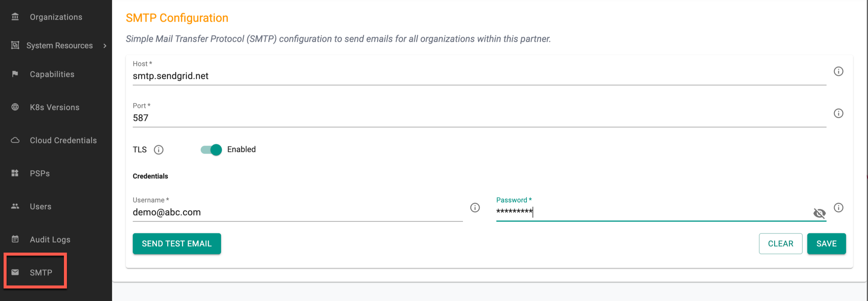The height and width of the screenshot is (301, 868).
Task: Open the Users section
Action: [40, 207]
